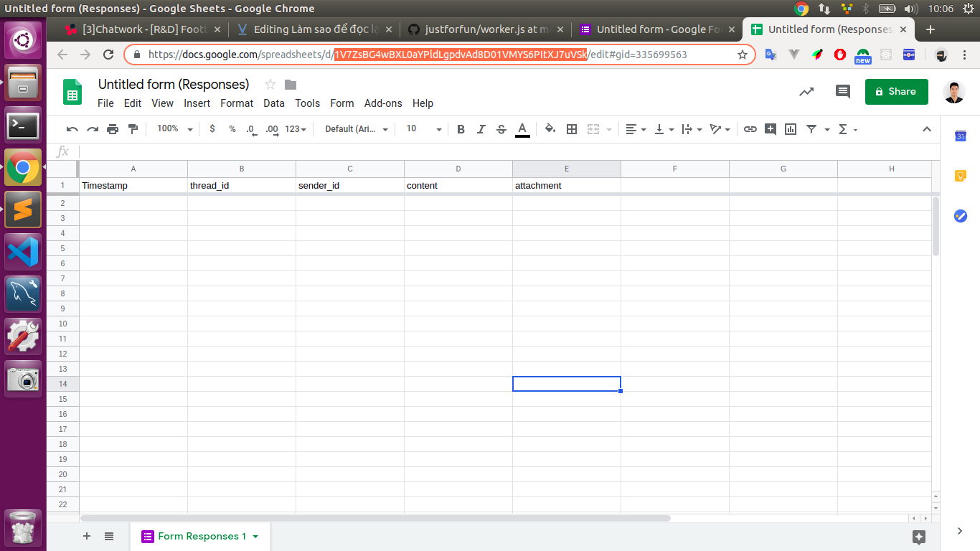Open the all sheets list

[x=109, y=536]
